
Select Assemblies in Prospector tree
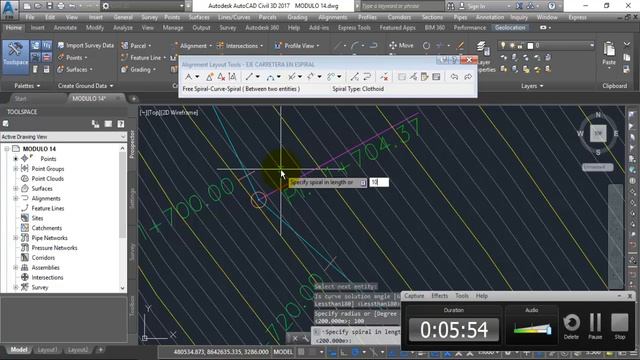tap(45, 267)
